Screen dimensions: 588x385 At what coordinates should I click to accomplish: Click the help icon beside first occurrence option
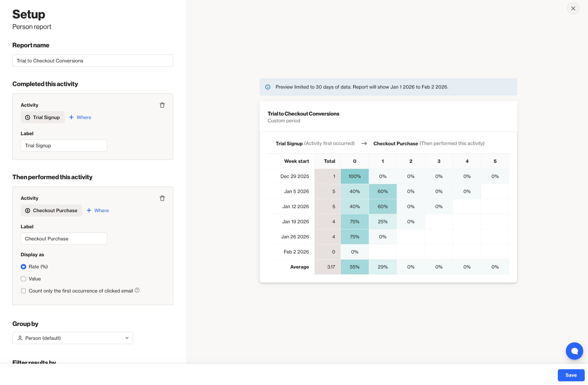click(137, 290)
